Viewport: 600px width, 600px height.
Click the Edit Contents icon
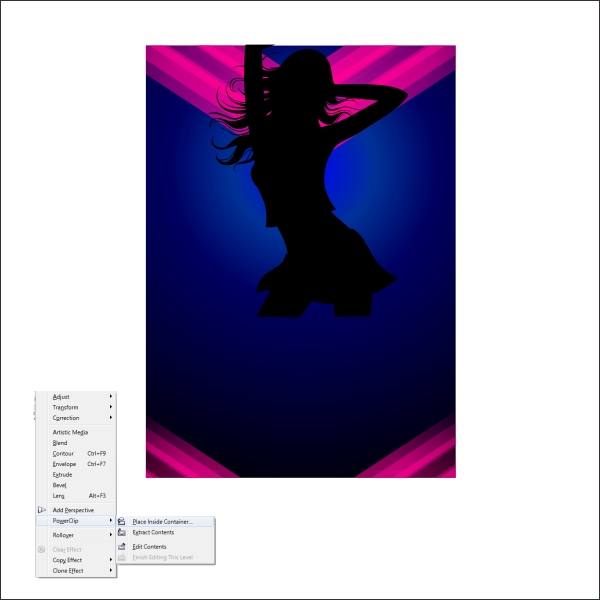122,547
